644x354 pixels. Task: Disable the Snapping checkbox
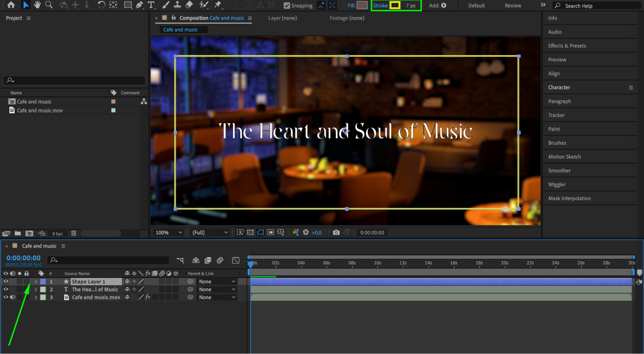tap(286, 5)
